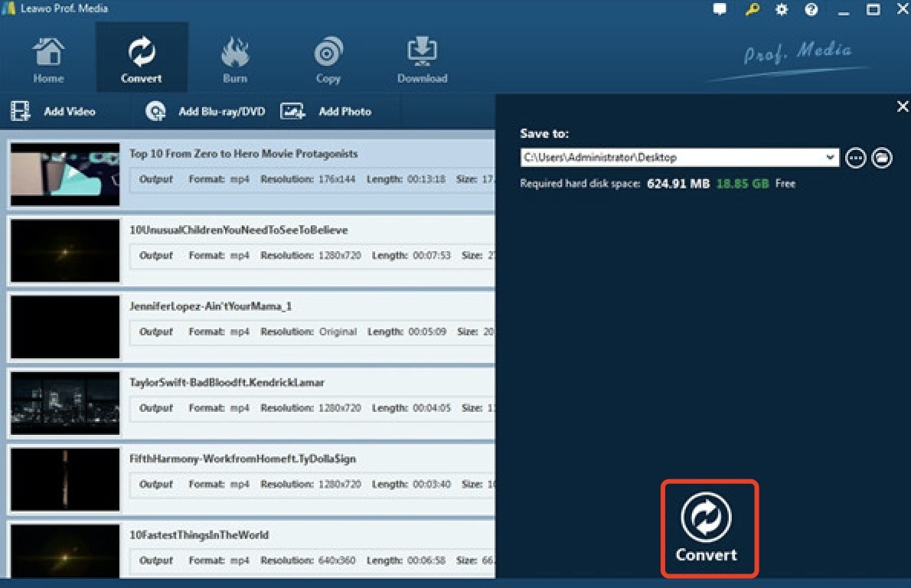Open the Home module

(48, 60)
